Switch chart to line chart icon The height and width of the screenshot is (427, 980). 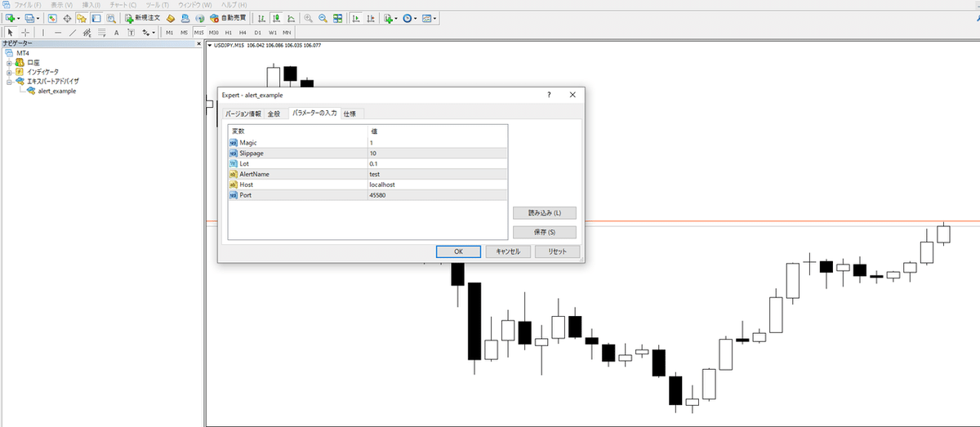click(292, 18)
